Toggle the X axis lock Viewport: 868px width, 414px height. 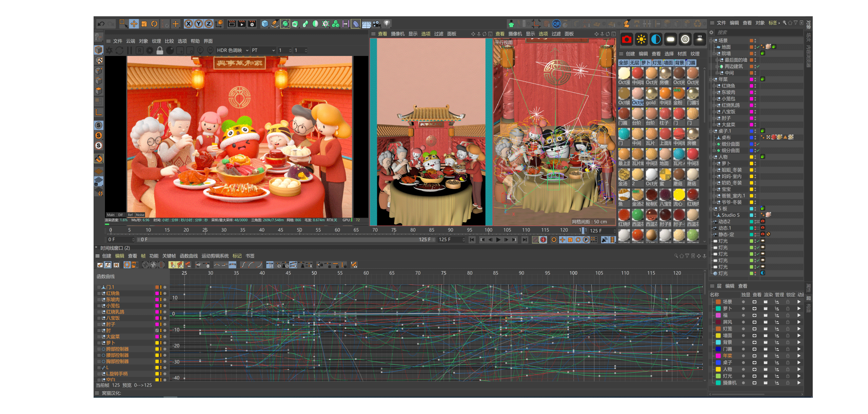point(189,24)
